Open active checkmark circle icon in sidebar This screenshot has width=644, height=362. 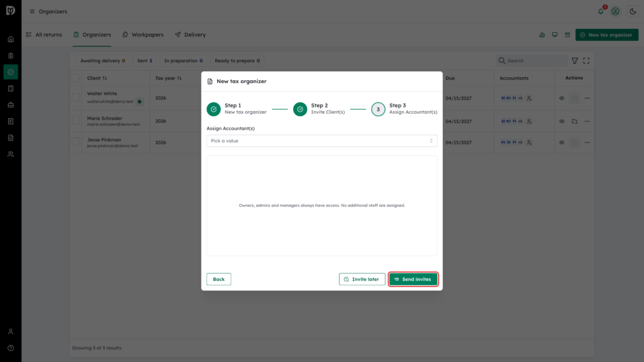coord(11,72)
